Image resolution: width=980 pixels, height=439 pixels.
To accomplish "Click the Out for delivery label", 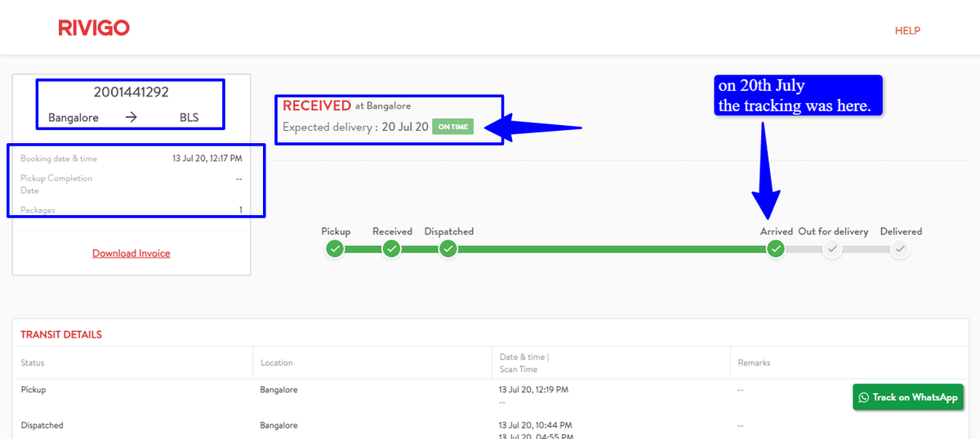I will pos(833,231).
